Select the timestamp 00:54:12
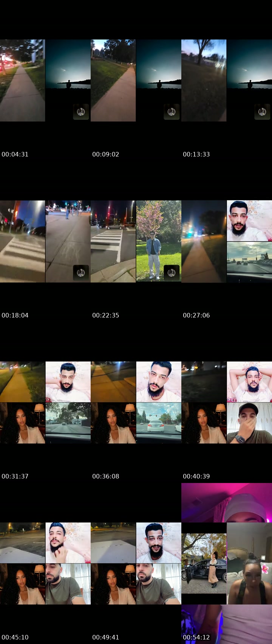Screen dimensions: 272x644 [x=196, y=637]
